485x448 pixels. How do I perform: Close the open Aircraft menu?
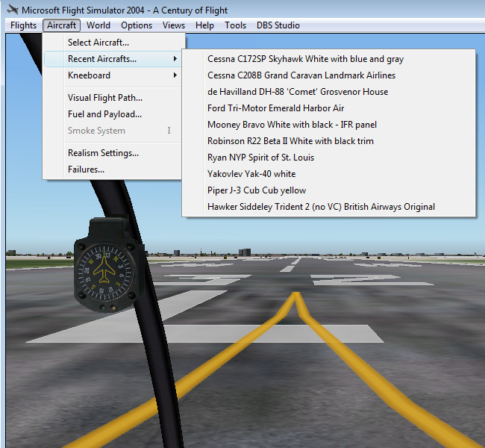[61, 25]
